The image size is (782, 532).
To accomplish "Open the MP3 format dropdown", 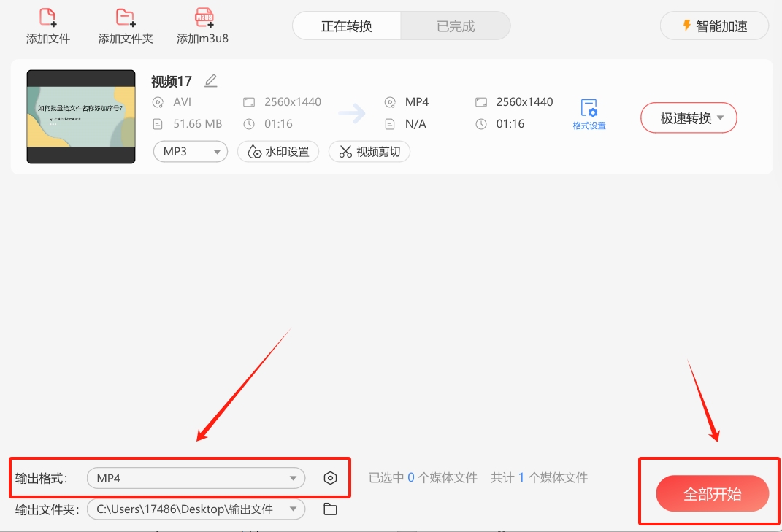I will (190, 150).
